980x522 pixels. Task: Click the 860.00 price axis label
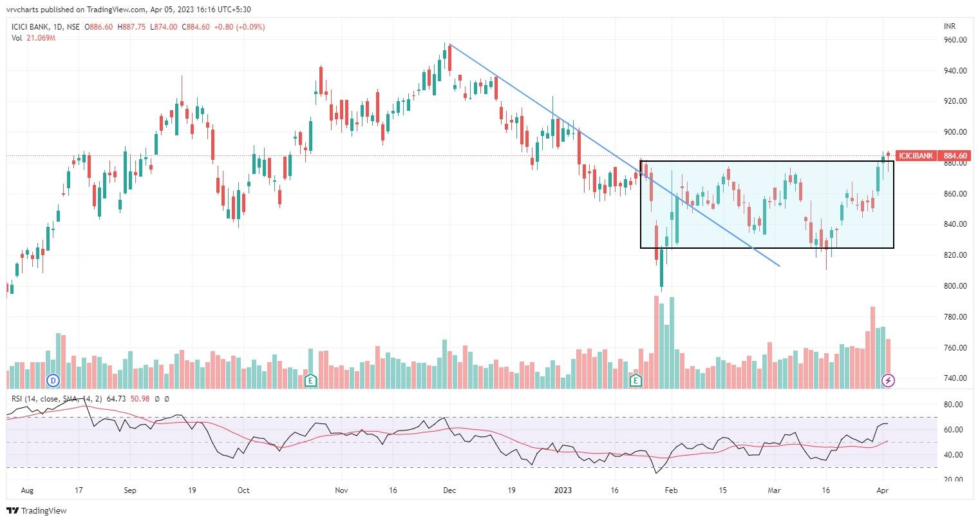(955, 194)
